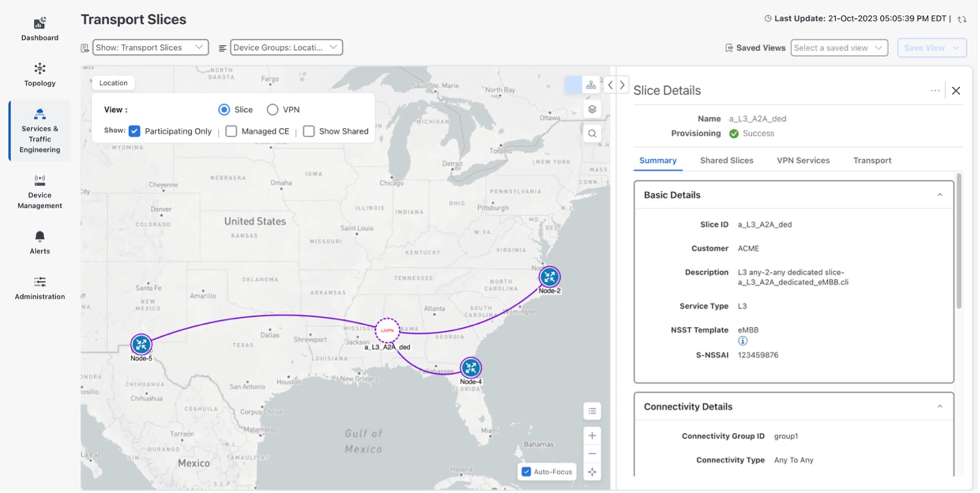The height and width of the screenshot is (493, 980).
Task: Open the Topology view icon
Action: pos(39,69)
